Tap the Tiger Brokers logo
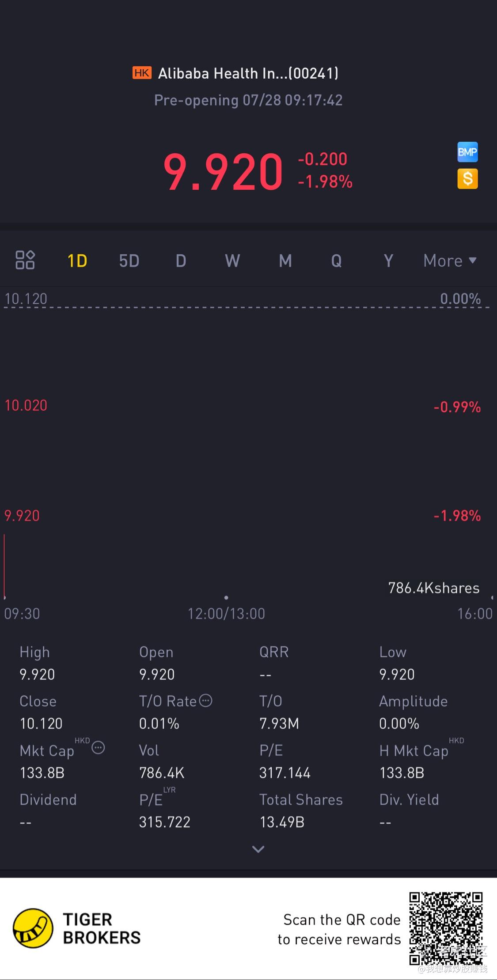The width and height of the screenshot is (497, 980). point(33,928)
